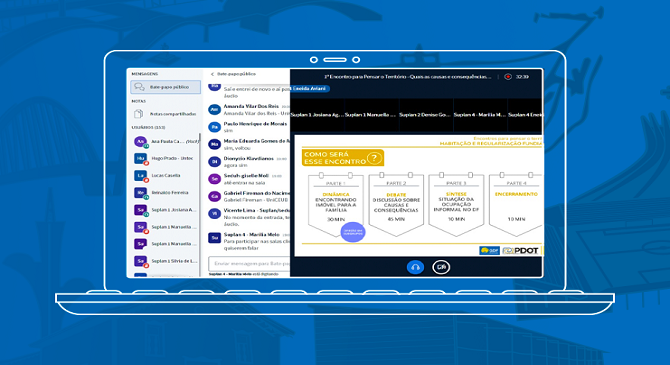Open Suplan 1 Josiana webcam tile
670x365 pixels.
[x=317, y=115]
